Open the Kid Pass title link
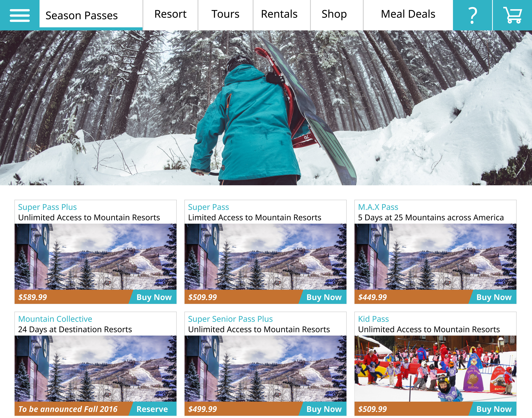 point(373,319)
